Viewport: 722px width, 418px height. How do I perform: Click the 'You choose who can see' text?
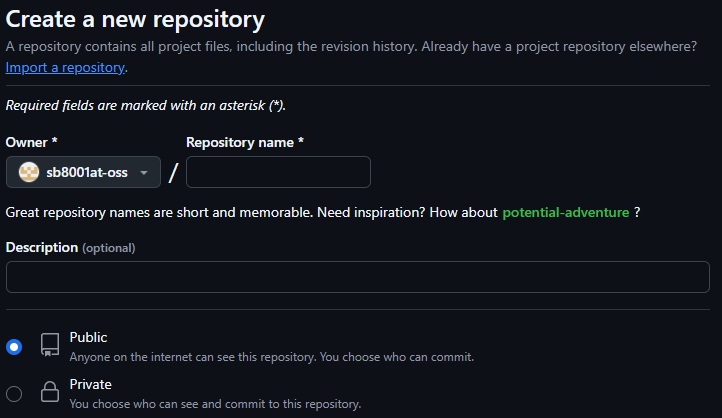pos(215,404)
